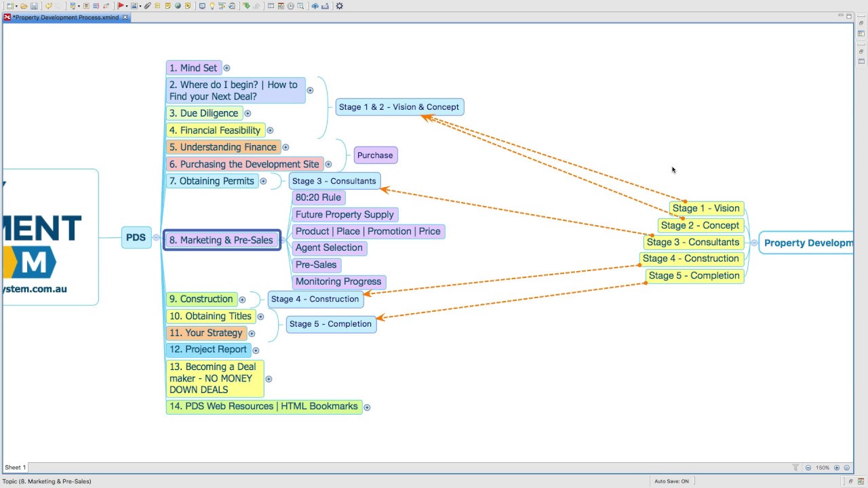Start presentation with the red flag icon
Image resolution: width=868 pixels, height=488 pixels.
point(121,5)
